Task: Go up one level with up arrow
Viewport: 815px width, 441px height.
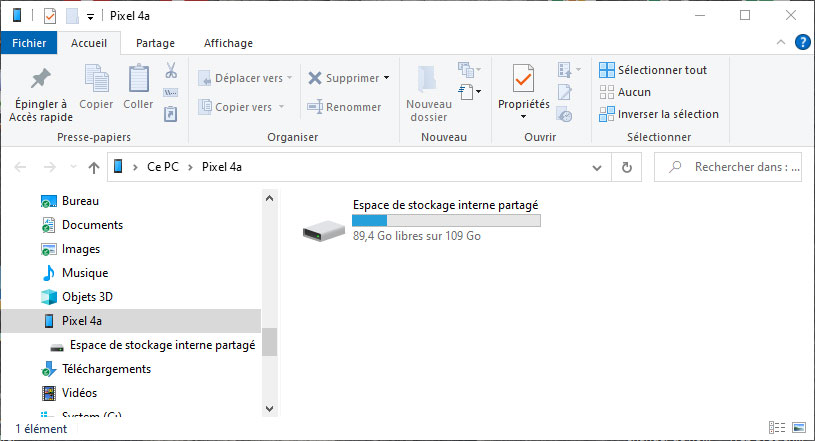Action: tap(94, 167)
